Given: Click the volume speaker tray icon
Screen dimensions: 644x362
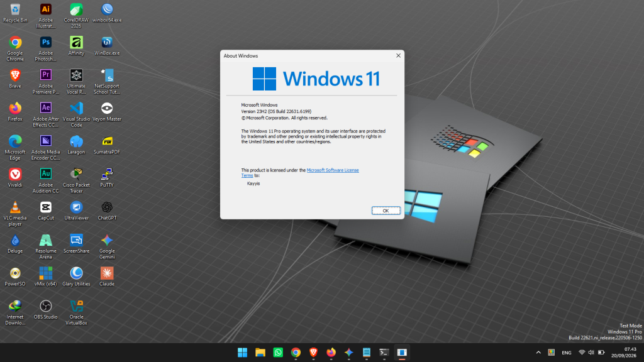Looking at the screenshot, I should click(591, 353).
